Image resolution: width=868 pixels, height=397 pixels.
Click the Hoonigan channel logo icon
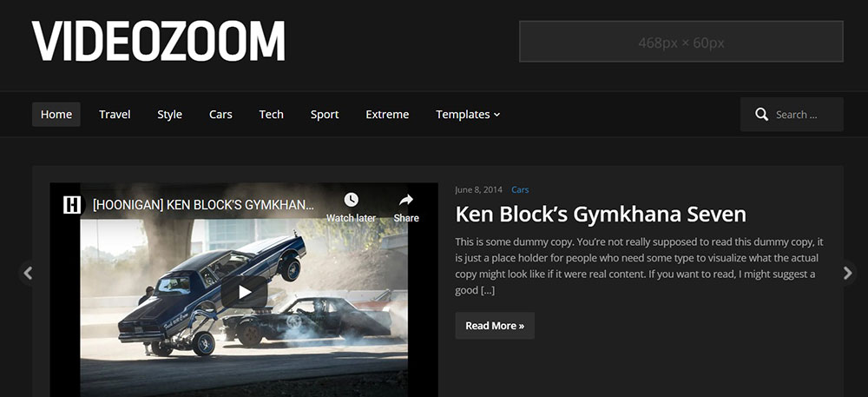[x=72, y=204]
